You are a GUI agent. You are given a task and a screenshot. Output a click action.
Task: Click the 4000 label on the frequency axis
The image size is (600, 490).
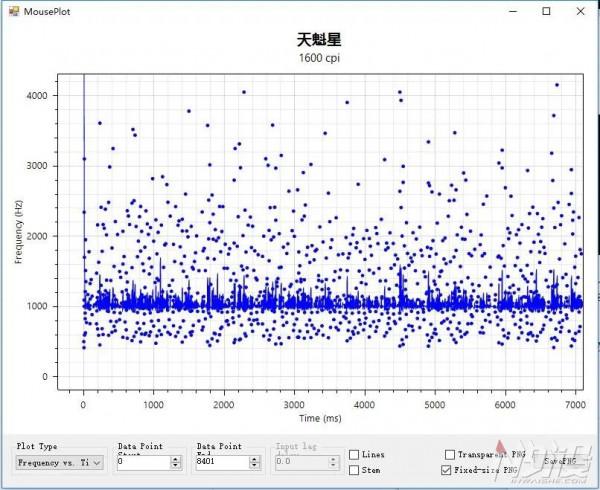tap(37, 95)
